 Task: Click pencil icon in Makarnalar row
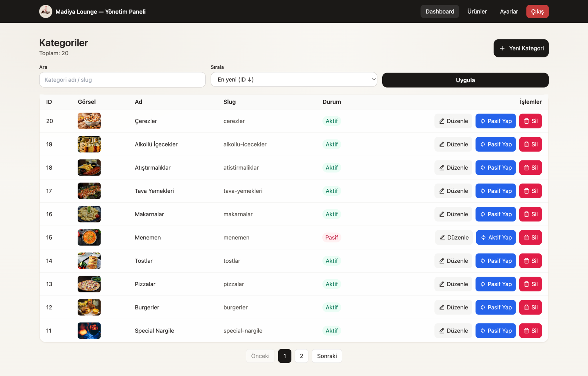tap(442, 214)
